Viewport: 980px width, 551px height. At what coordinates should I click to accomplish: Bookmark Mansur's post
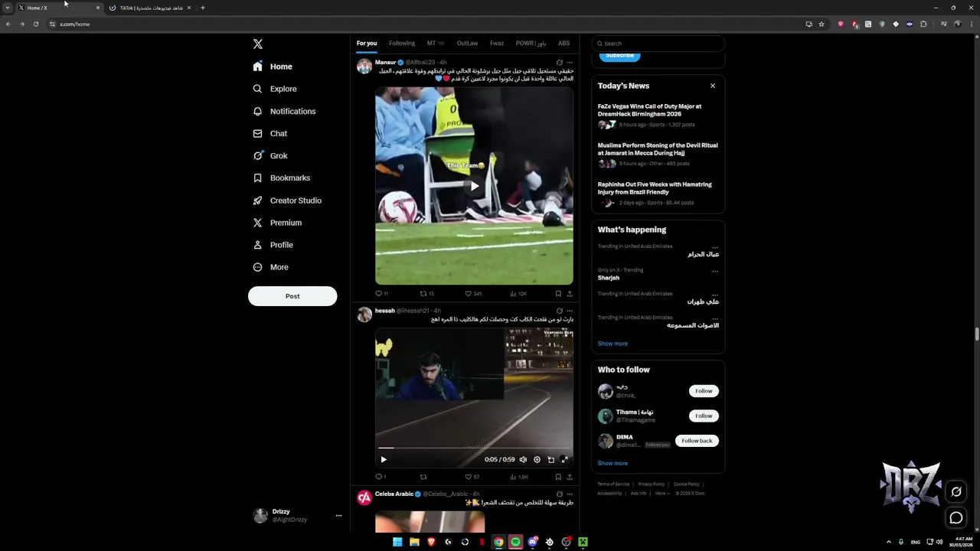click(558, 294)
